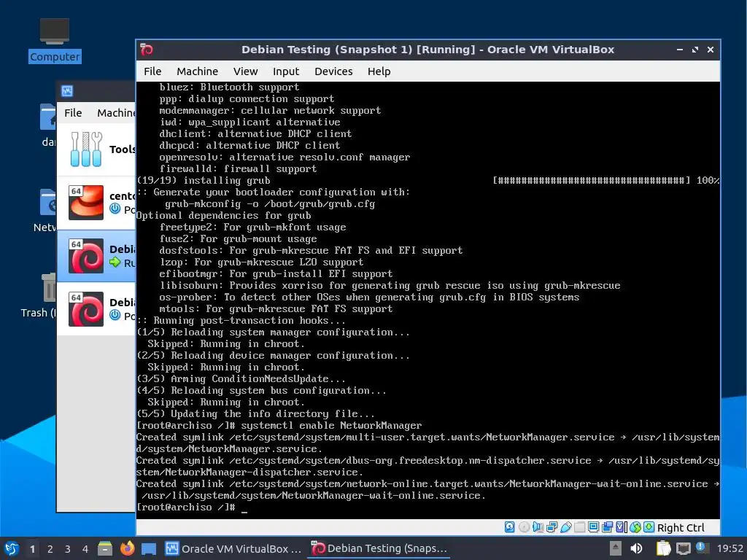Click the network connection tray icon
Image resolution: width=747 pixels, height=560 pixels.
point(683,548)
